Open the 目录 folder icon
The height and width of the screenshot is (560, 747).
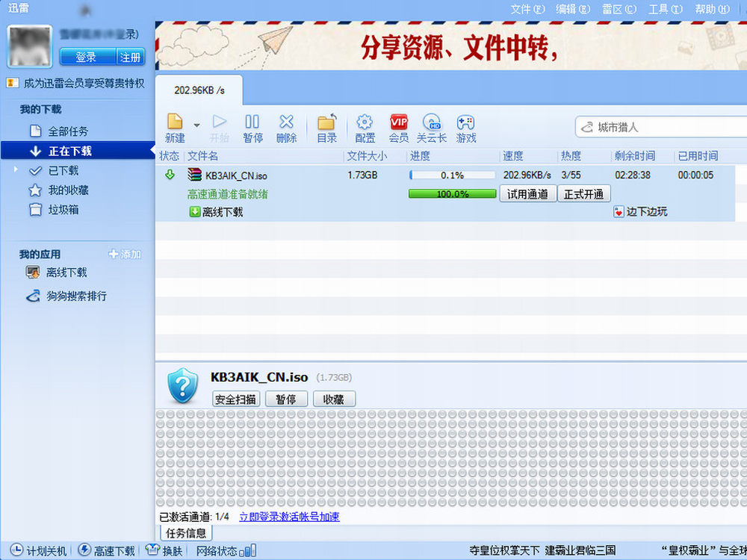click(327, 128)
